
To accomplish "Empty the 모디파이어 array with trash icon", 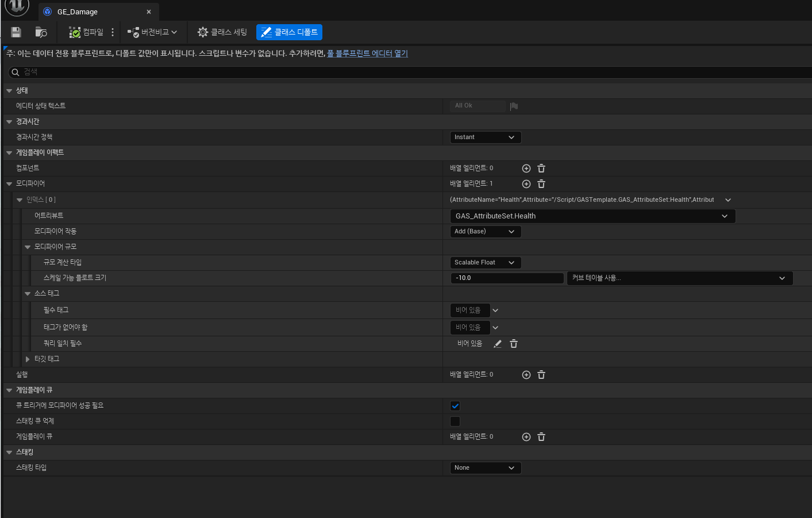I will 541,184.
